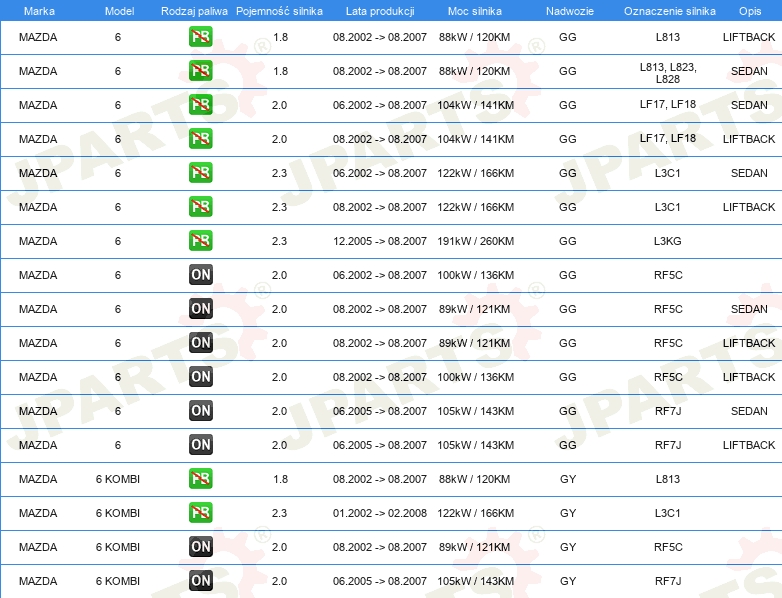Select the 100kW / 136KM cell in the LIFTBACK row

coord(475,378)
